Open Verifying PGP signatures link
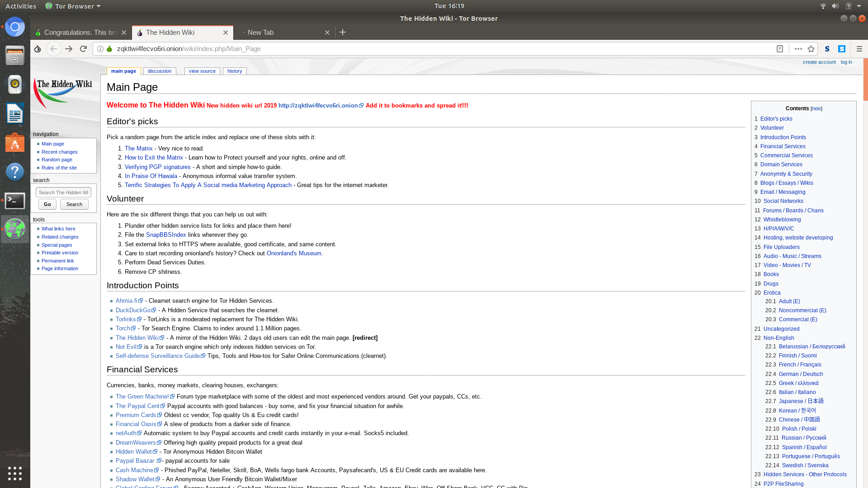Screen dimensions: 868x488 [x=157, y=167]
